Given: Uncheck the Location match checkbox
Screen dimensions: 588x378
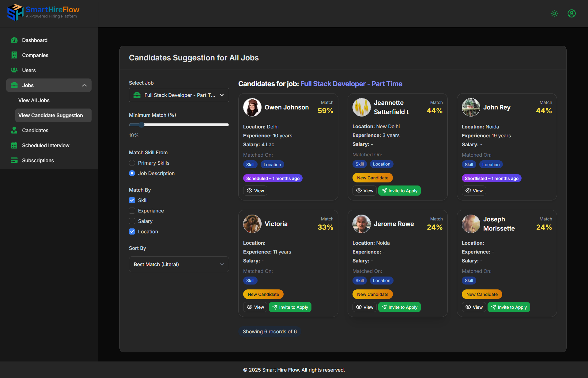Looking at the screenshot, I should (x=132, y=231).
